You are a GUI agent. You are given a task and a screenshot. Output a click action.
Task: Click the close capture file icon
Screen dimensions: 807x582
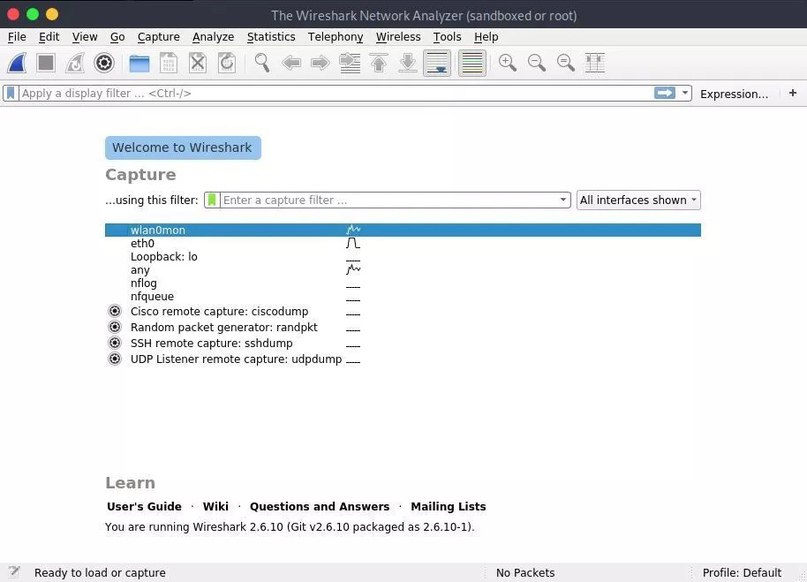click(198, 63)
